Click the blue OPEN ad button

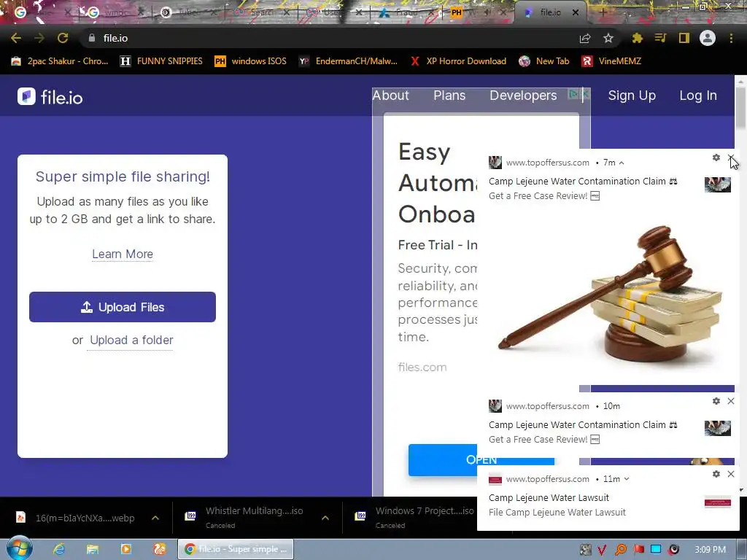pyautogui.click(x=481, y=460)
